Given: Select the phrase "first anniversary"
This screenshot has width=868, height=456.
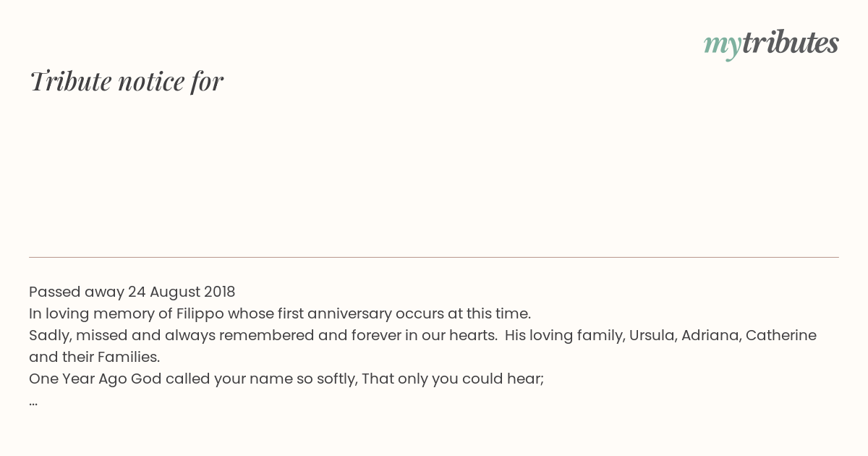Looking at the screenshot, I should (x=333, y=313).
